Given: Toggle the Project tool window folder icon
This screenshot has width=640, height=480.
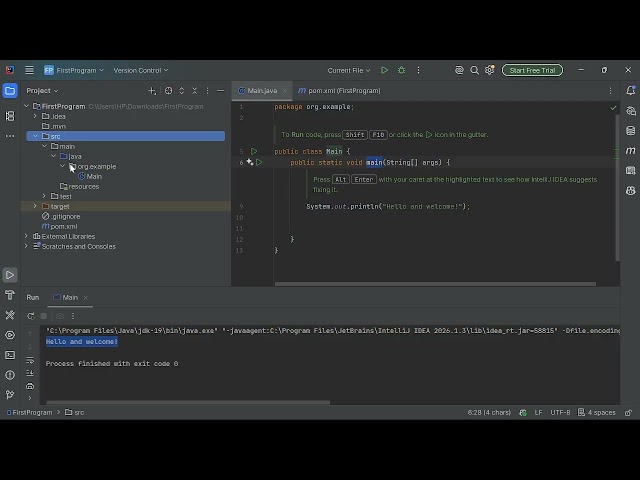Looking at the screenshot, I should click(10, 91).
